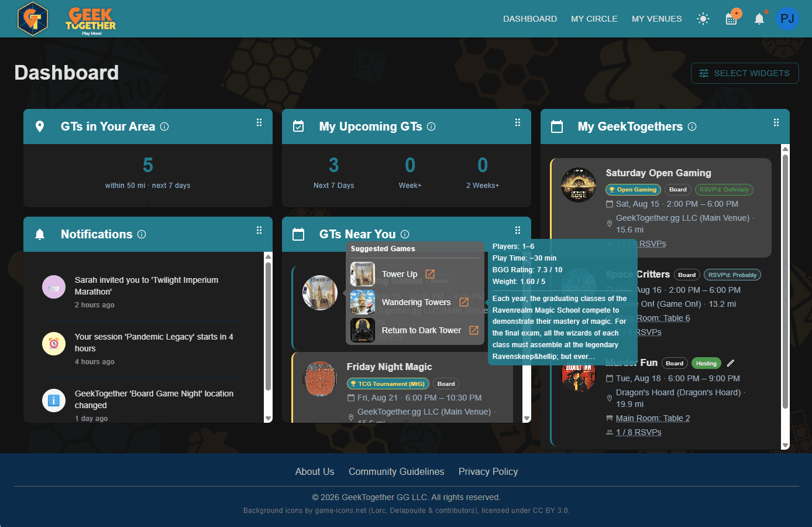Screen dimensions: 812x527
Task: Click the TCG Tournament (MtG) chip
Action: click(388, 384)
